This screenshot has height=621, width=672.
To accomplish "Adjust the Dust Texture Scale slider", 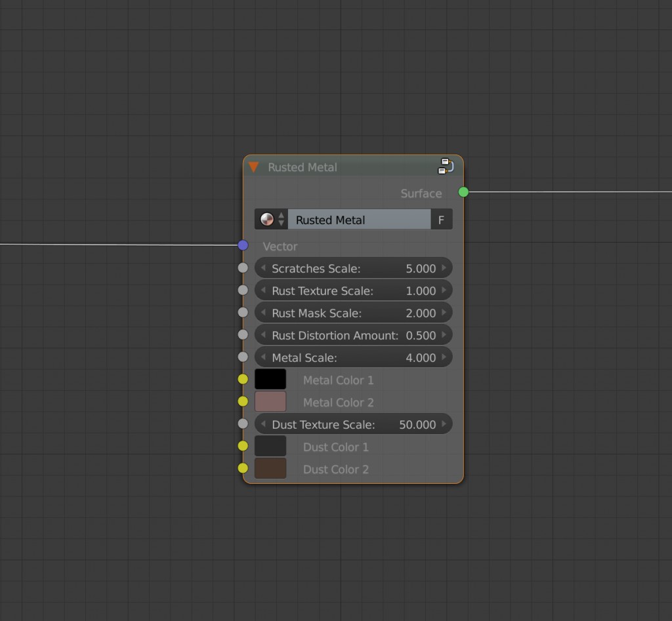I will click(x=353, y=424).
